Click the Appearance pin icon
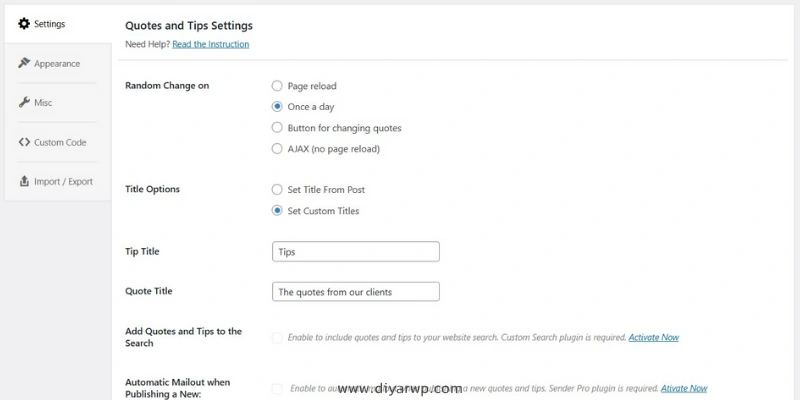The width and height of the screenshot is (800, 400). tap(24, 63)
